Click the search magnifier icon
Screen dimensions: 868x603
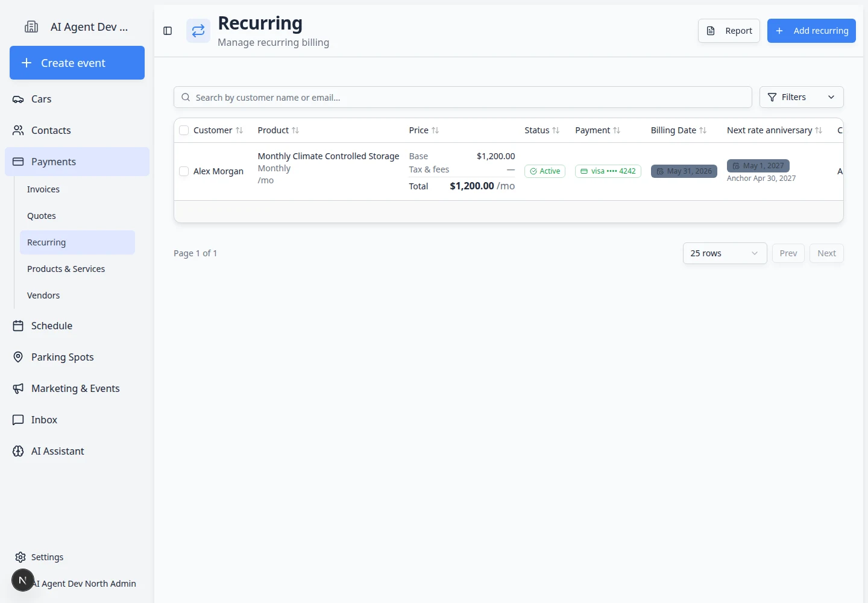pyautogui.click(x=186, y=97)
